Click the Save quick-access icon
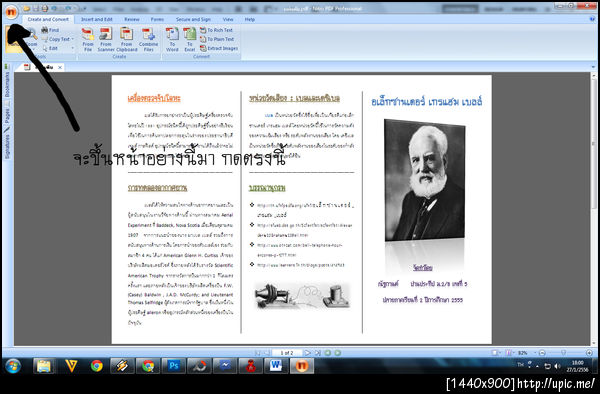This screenshot has height=394, width=600. click(x=35, y=8)
